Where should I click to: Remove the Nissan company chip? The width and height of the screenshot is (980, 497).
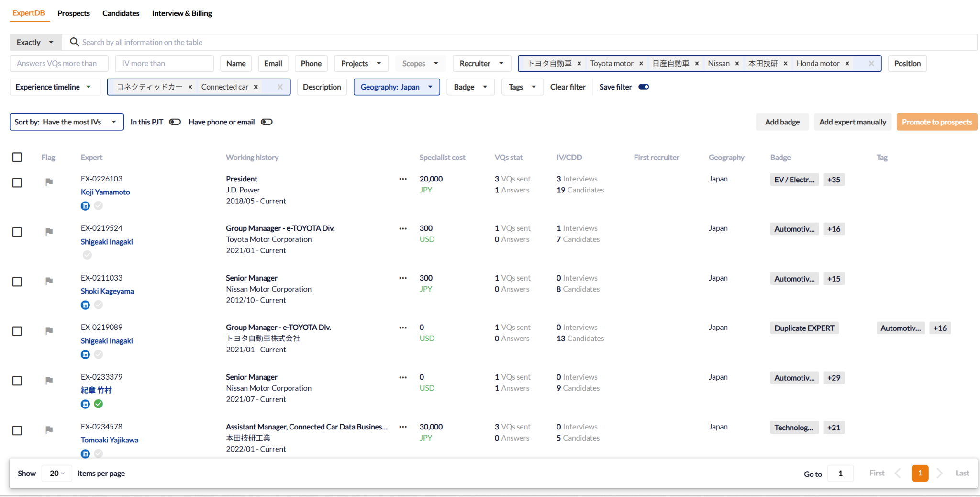click(x=737, y=64)
